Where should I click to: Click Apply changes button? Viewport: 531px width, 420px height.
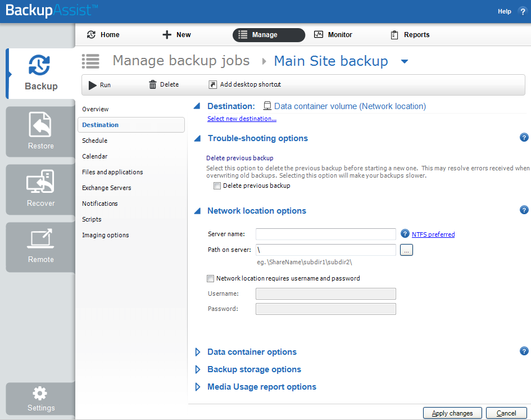click(452, 413)
